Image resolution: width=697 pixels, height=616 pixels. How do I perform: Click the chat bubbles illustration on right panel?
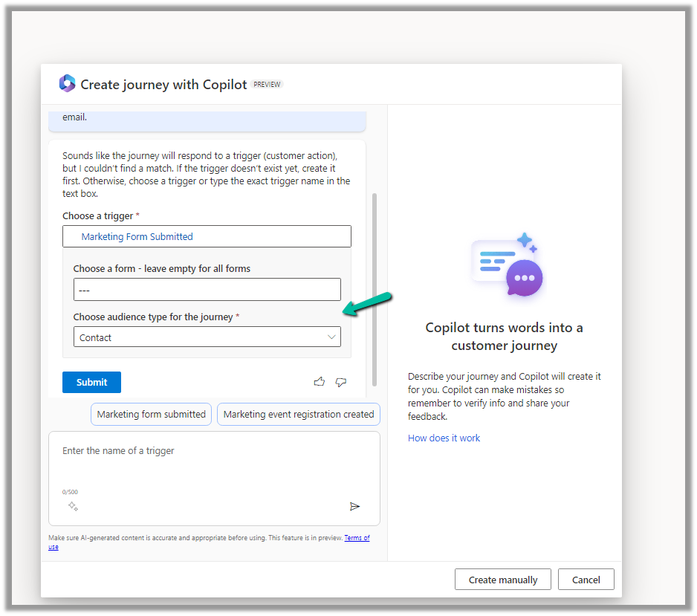(507, 266)
